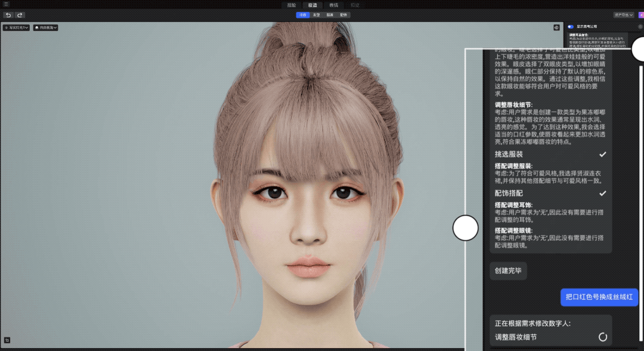Screen dimensions: 644x351
Task: Click the Redo arrow icon
Action: (x=20, y=15)
